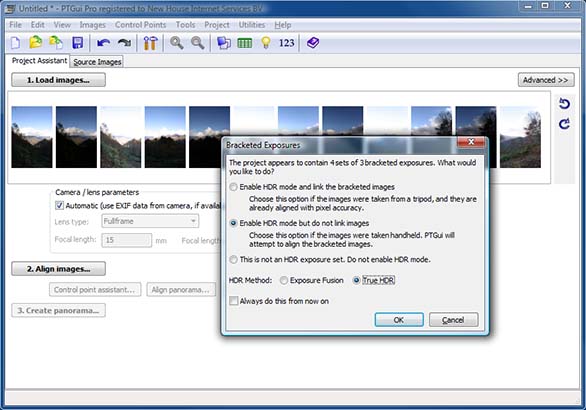This screenshot has height=410, width=586.
Task: Select Enable HDR mode and link images
Action: coord(234,187)
